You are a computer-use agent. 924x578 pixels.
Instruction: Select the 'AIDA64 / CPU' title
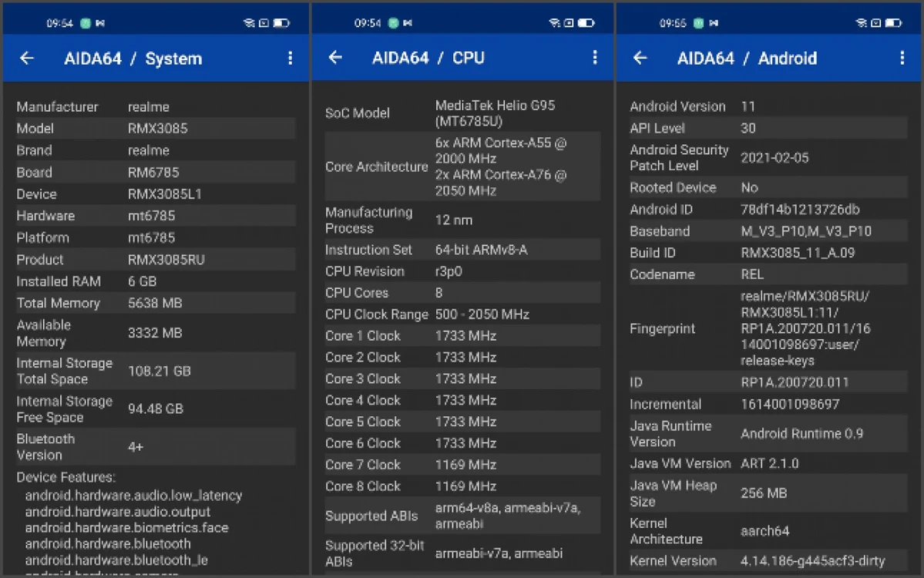pos(428,58)
